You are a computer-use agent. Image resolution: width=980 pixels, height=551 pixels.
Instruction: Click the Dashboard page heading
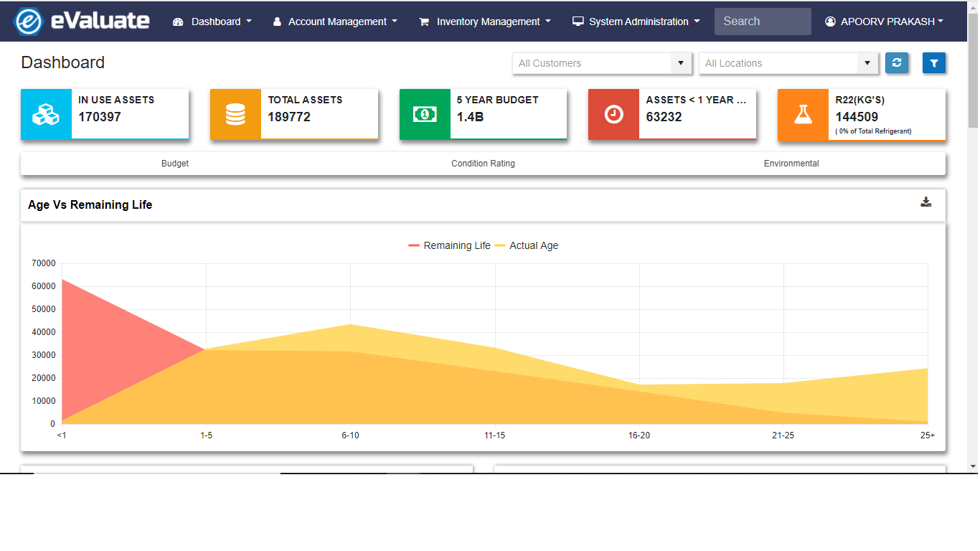(x=63, y=62)
